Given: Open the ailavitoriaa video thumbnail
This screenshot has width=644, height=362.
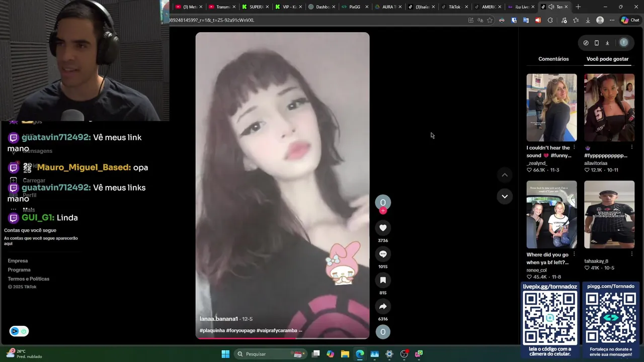Looking at the screenshot, I should [x=609, y=108].
